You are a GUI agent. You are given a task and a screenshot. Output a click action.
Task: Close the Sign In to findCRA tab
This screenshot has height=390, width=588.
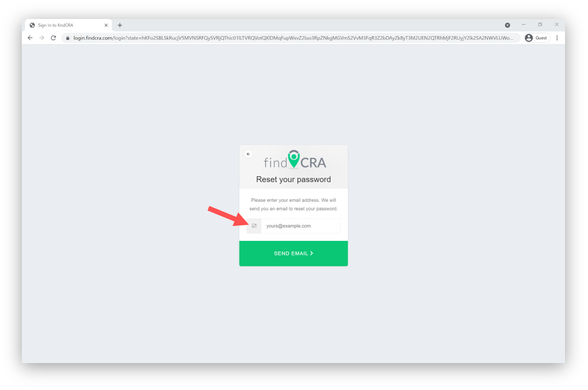[106, 25]
